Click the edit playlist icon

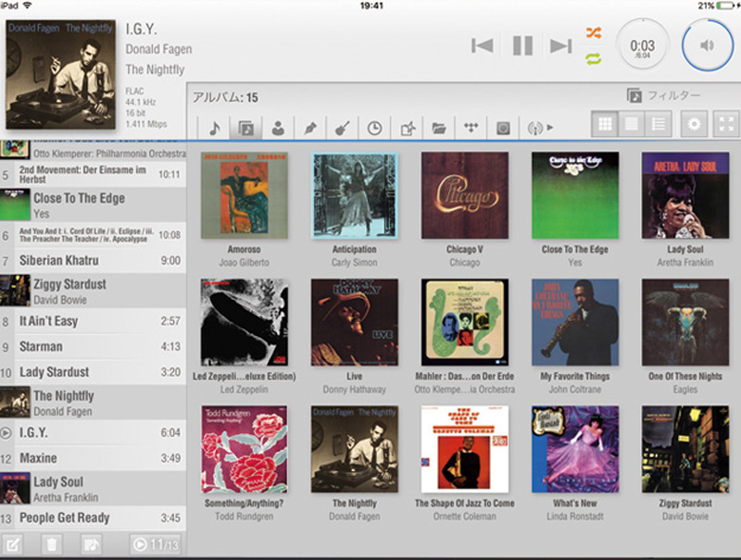13,544
